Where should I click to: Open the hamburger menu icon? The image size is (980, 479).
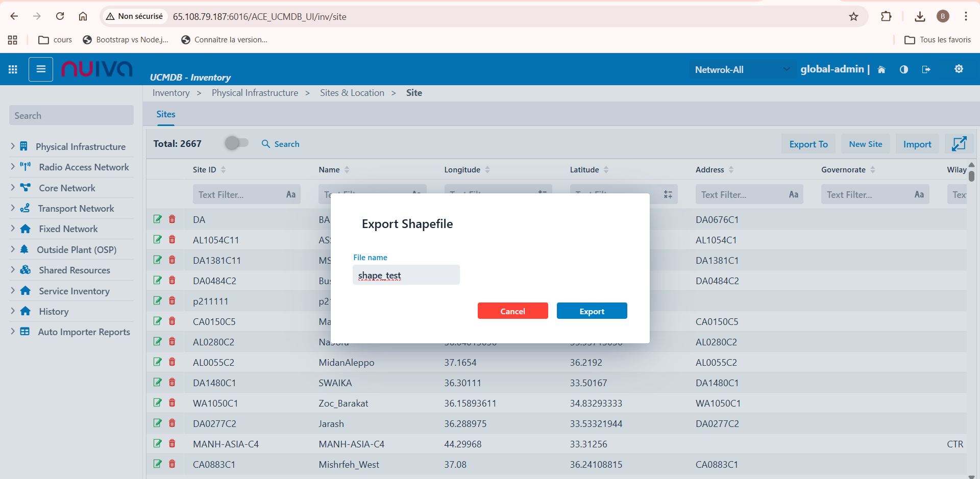(x=41, y=69)
